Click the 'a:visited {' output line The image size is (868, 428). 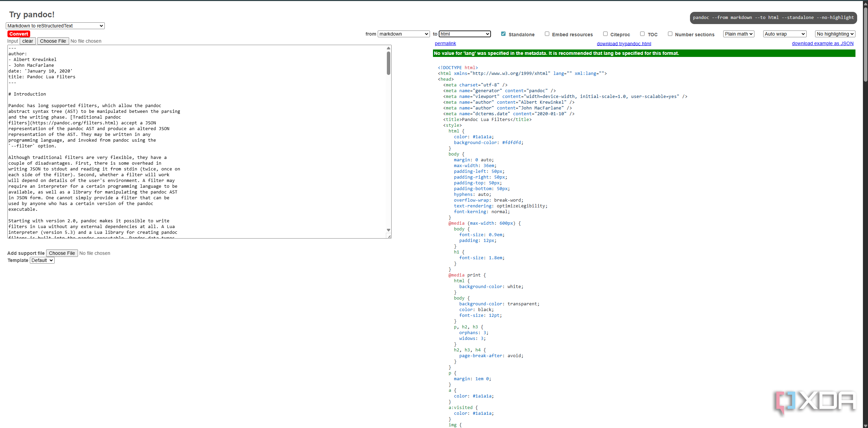point(463,408)
